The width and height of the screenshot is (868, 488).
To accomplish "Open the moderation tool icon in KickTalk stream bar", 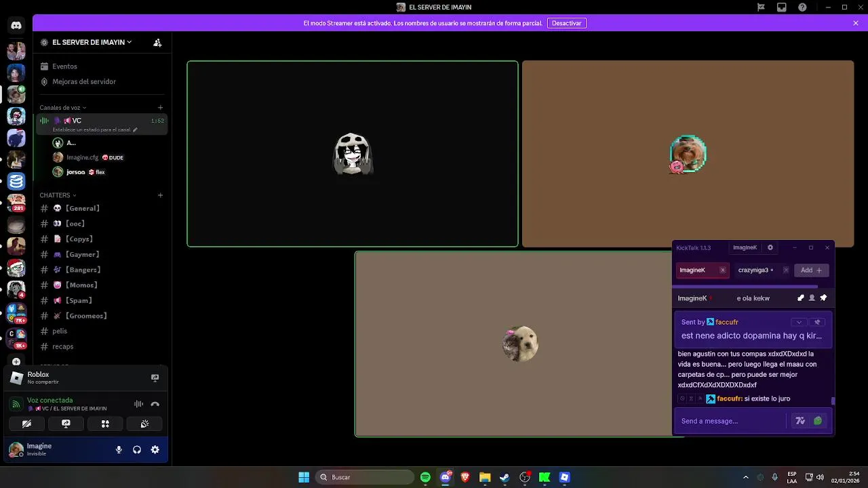I will 800,298.
